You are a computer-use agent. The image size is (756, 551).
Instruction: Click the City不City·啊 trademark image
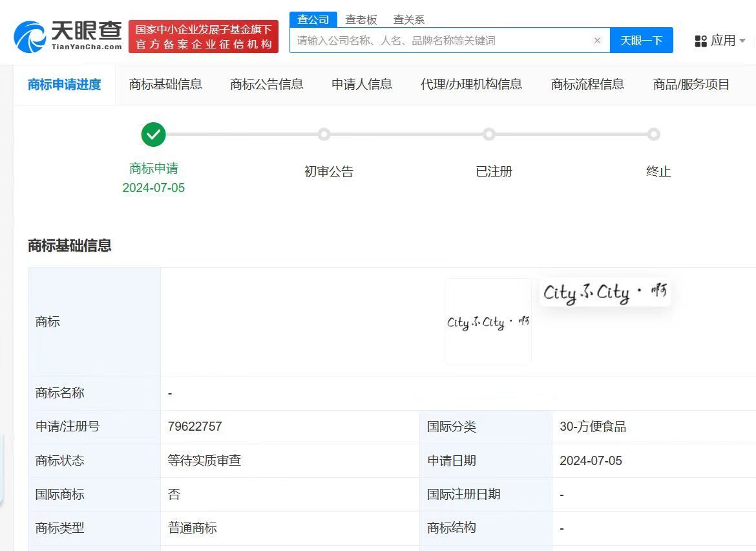(488, 321)
